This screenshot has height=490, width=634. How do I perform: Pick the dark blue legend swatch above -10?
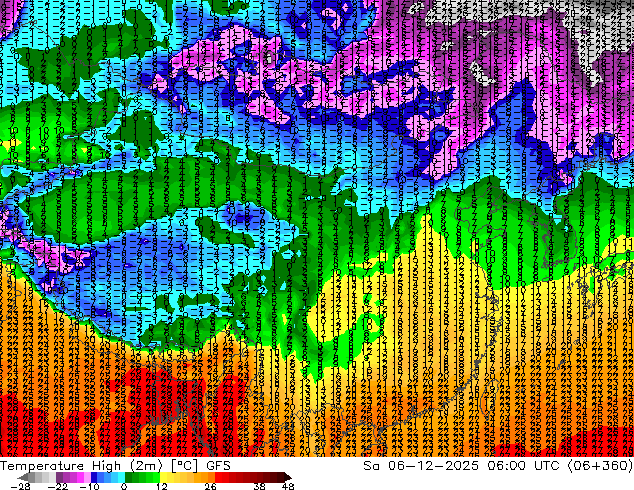click(94, 477)
